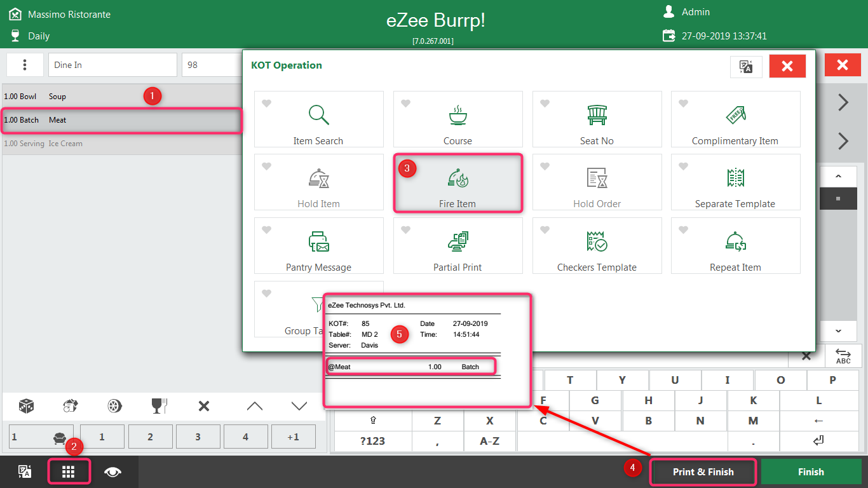868x488 pixels.
Task: Select seat button 4
Action: pos(246,437)
